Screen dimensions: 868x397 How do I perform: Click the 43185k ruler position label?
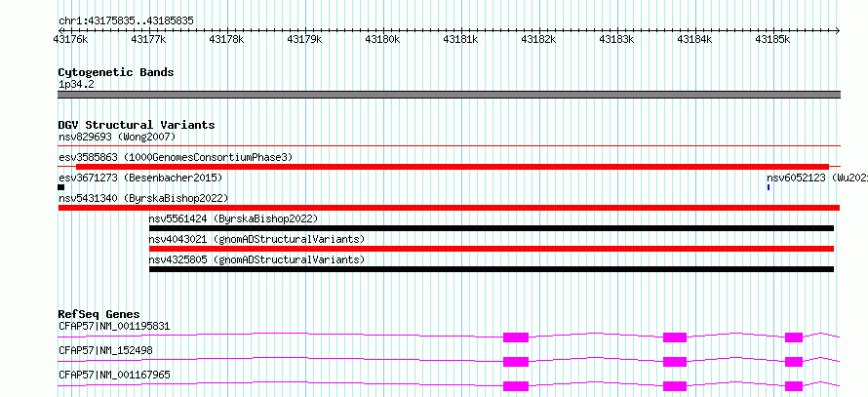pyautogui.click(x=772, y=39)
